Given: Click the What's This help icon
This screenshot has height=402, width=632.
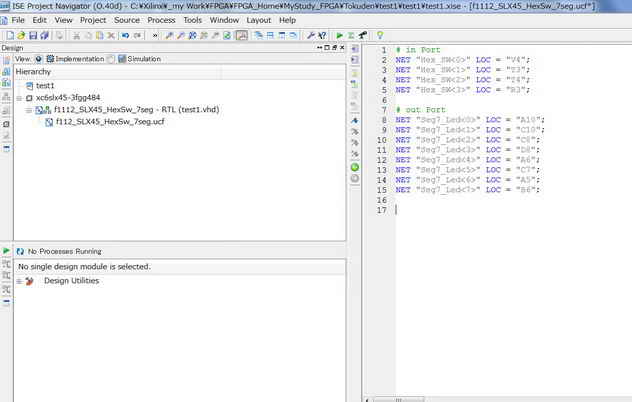Looking at the screenshot, I should [322, 35].
